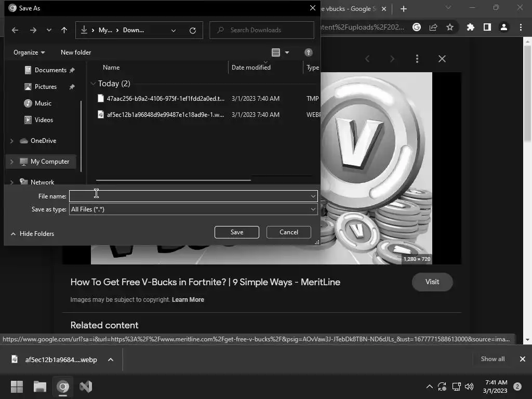Show previous image in Google preview
Viewport: 532px width, 399px height.
coord(367,59)
